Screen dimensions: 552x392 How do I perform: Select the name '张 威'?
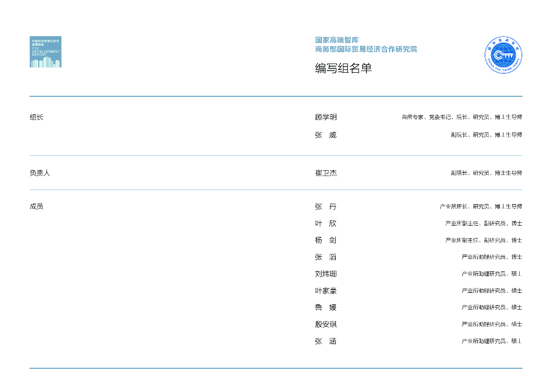(x=326, y=135)
